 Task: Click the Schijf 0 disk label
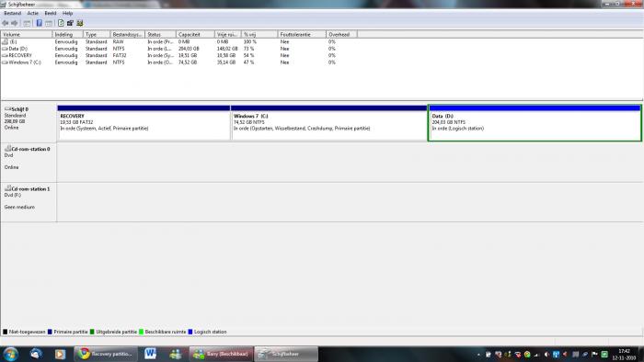[x=29, y=122]
